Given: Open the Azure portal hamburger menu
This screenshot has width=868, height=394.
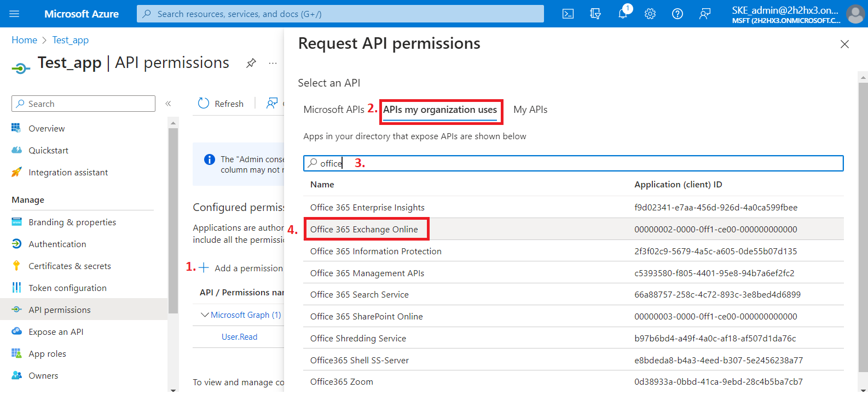Looking at the screenshot, I should 14,14.
